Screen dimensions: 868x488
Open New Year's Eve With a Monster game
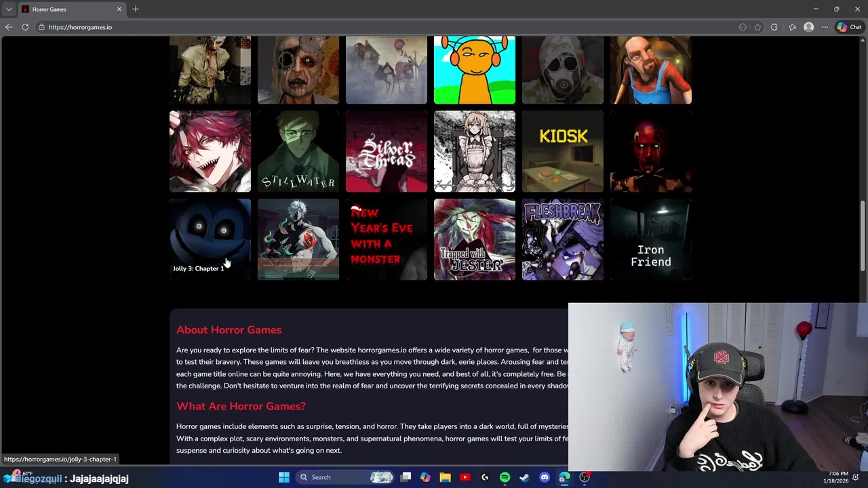click(387, 239)
